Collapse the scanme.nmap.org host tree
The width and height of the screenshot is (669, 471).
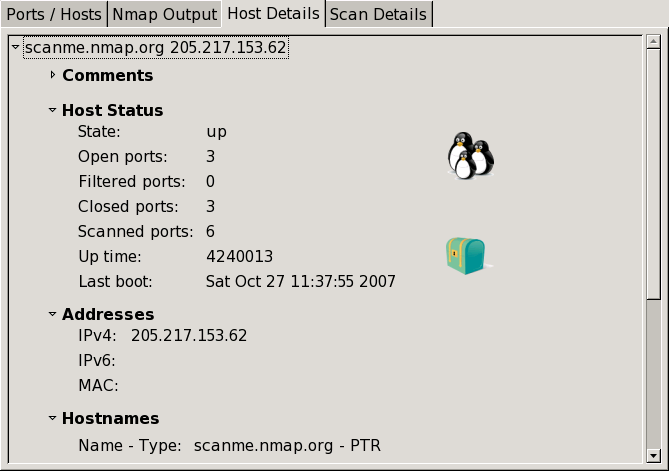click(15, 47)
